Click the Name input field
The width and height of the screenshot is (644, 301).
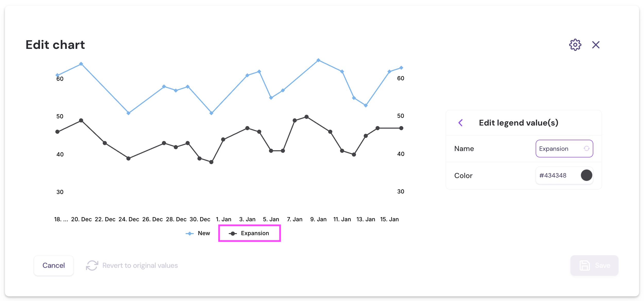pyautogui.click(x=559, y=149)
